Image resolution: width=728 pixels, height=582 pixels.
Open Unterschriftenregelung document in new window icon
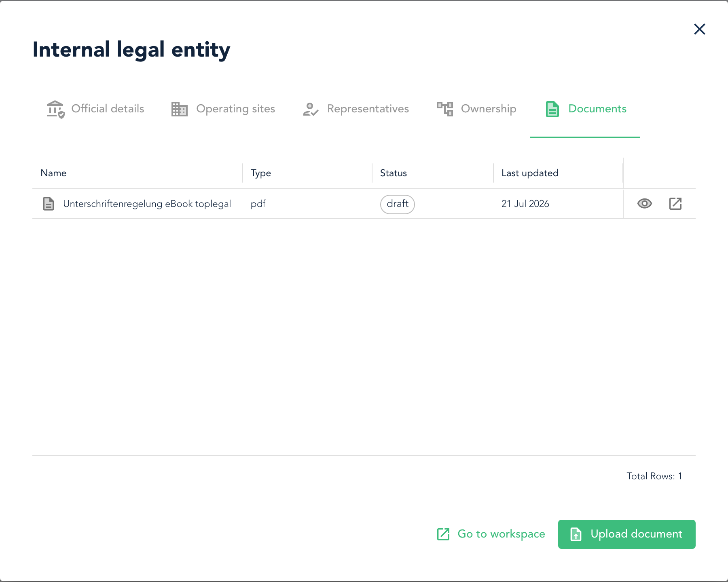pyautogui.click(x=675, y=204)
